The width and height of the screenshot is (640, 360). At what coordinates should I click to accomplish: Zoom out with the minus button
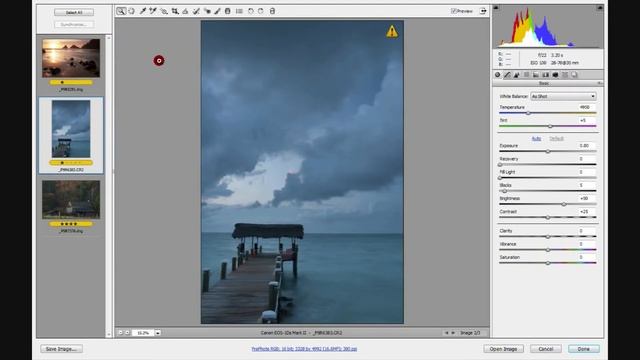click(x=120, y=333)
